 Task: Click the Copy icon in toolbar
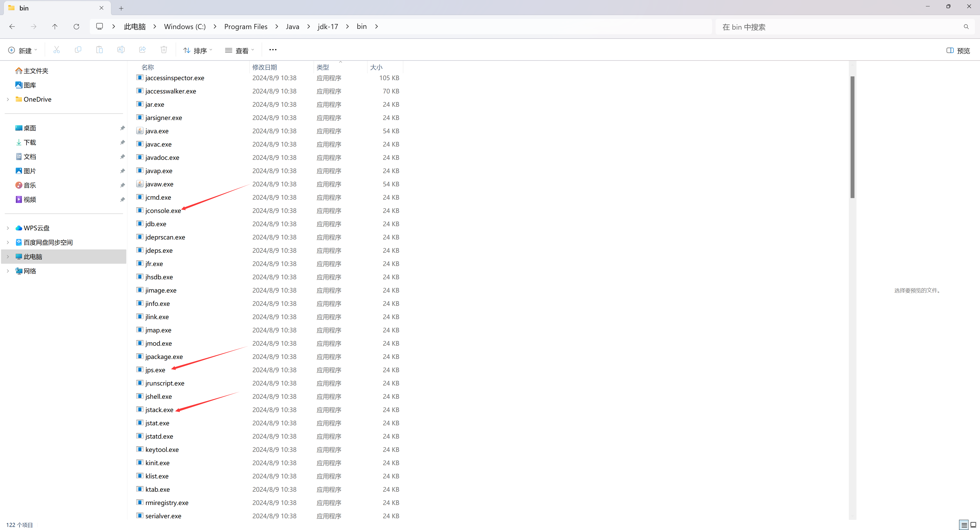[78, 50]
